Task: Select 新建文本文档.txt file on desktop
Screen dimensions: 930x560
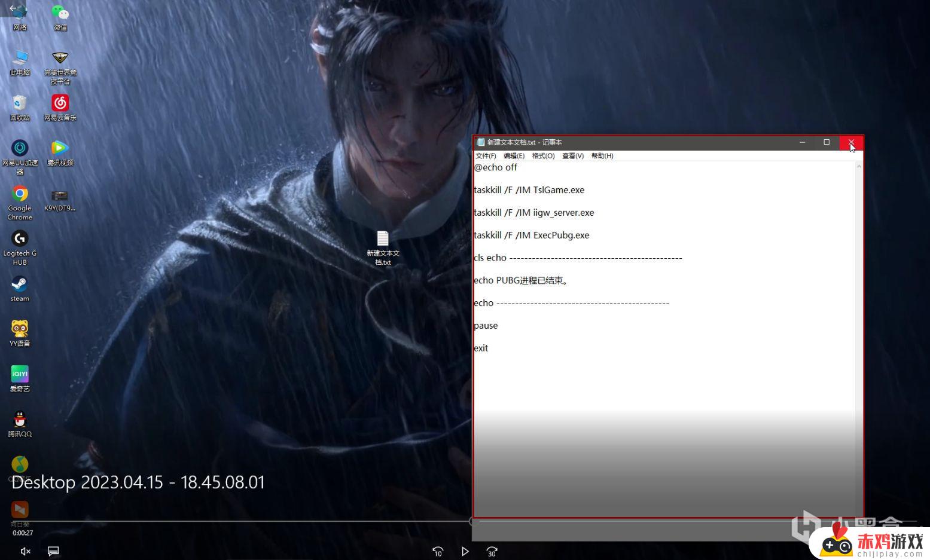Action: click(383, 247)
